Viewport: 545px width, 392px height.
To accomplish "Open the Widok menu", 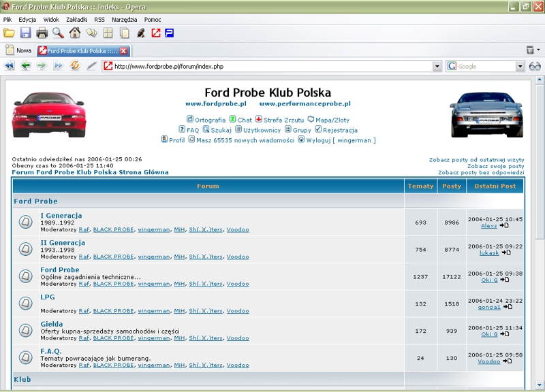I will pos(51,20).
